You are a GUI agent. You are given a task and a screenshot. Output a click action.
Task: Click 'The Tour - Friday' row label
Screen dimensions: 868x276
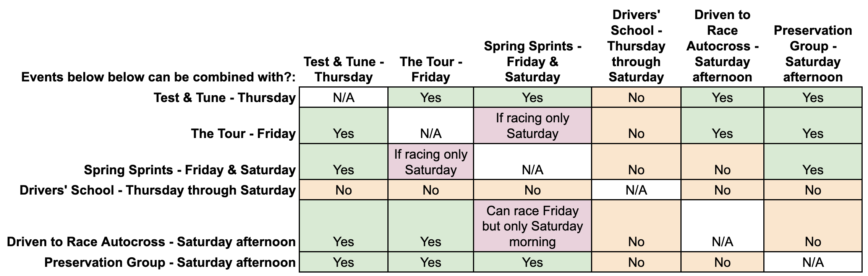pyautogui.click(x=243, y=134)
